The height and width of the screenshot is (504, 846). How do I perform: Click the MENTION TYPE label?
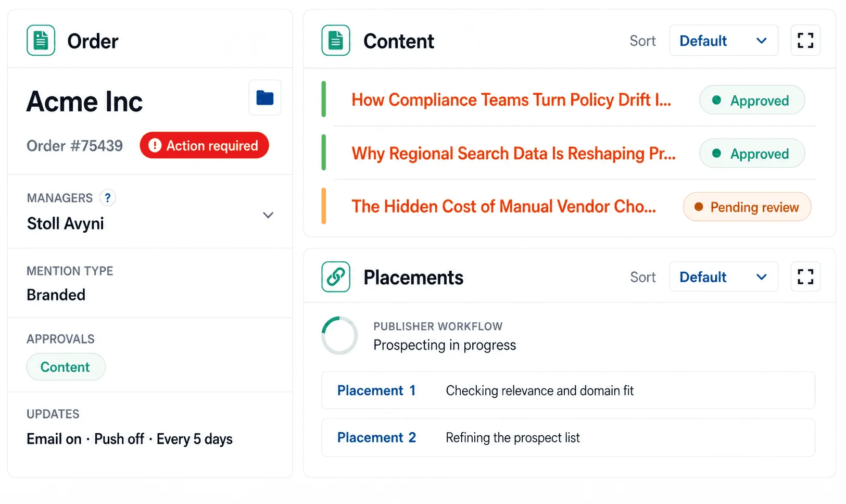[x=70, y=271]
